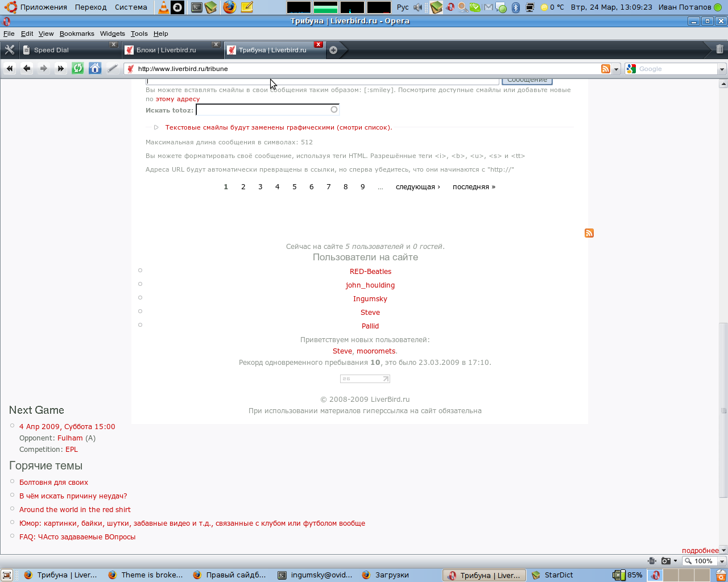Open the Bookmarks menu
Screen dimensions: 728x582
[x=77, y=34]
